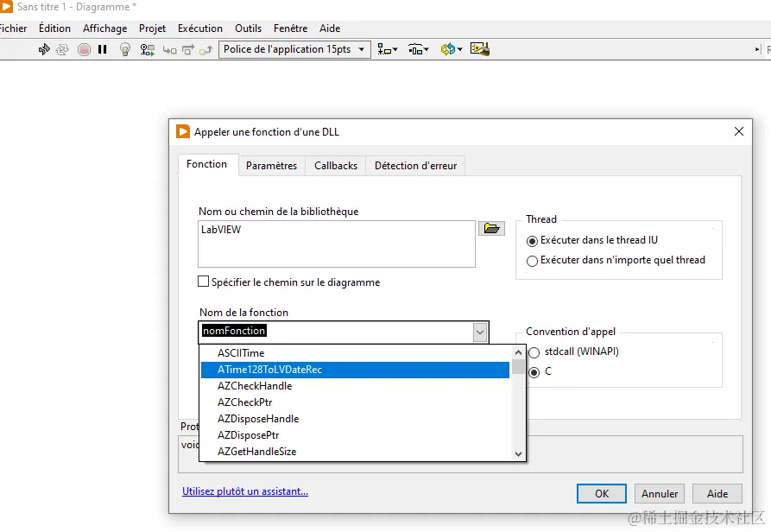Image resolution: width=771 pixels, height=532 pixels.
Task: Open the Outils menu
Action: point(249,28)
